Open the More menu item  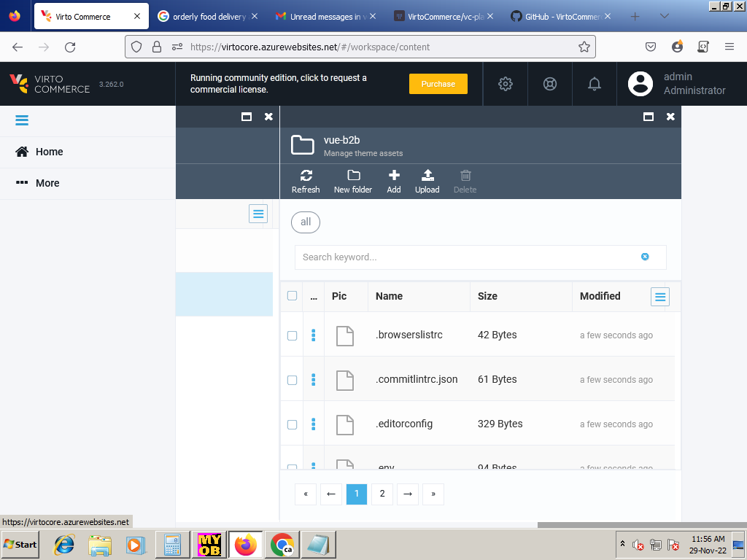[47, 183]
